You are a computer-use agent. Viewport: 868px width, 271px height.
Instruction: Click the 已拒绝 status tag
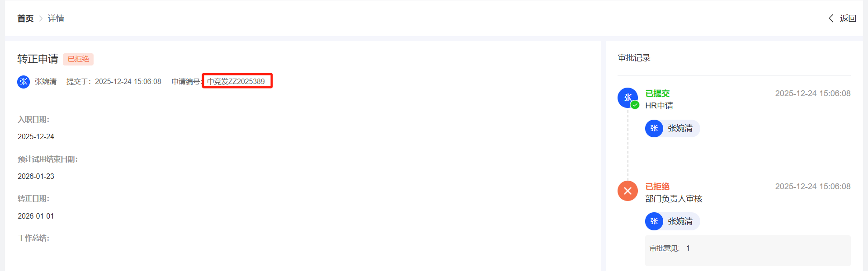click(78, 59)
